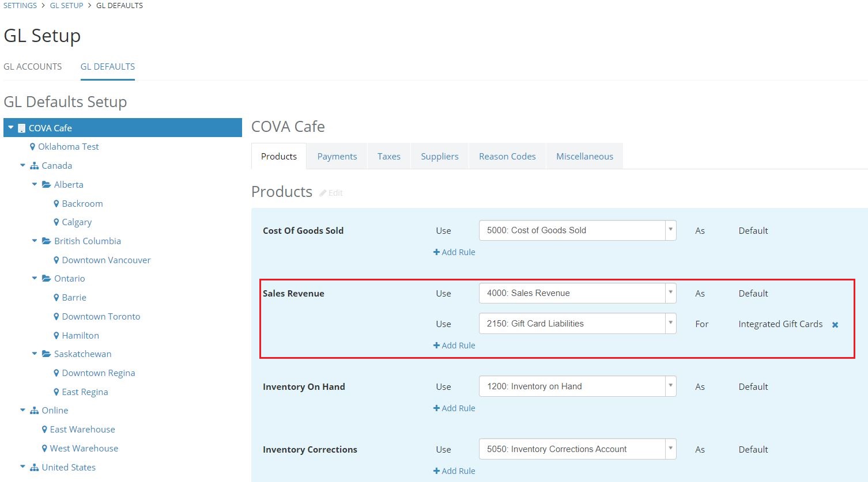
Task: Click the GL SETUP breadcrumb link
Action: click(66, 5)
